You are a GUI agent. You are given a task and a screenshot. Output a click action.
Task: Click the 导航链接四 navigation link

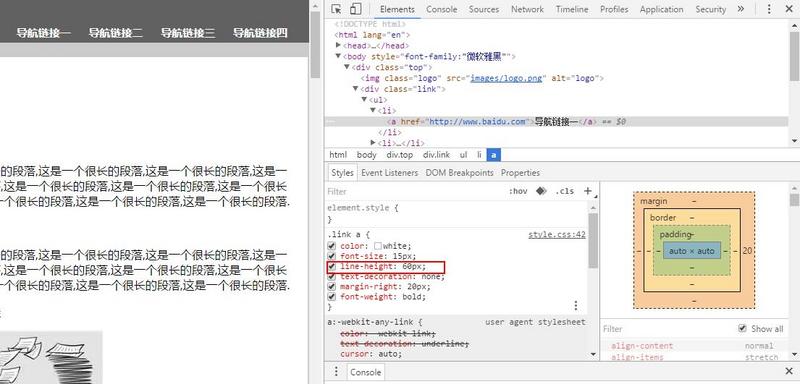(261, 33)
